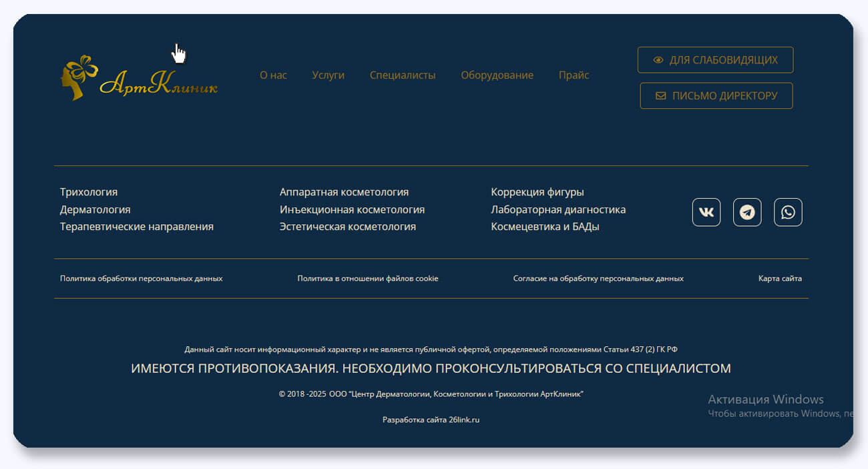Click the Аппаратная косметология link

pos(344,192)
